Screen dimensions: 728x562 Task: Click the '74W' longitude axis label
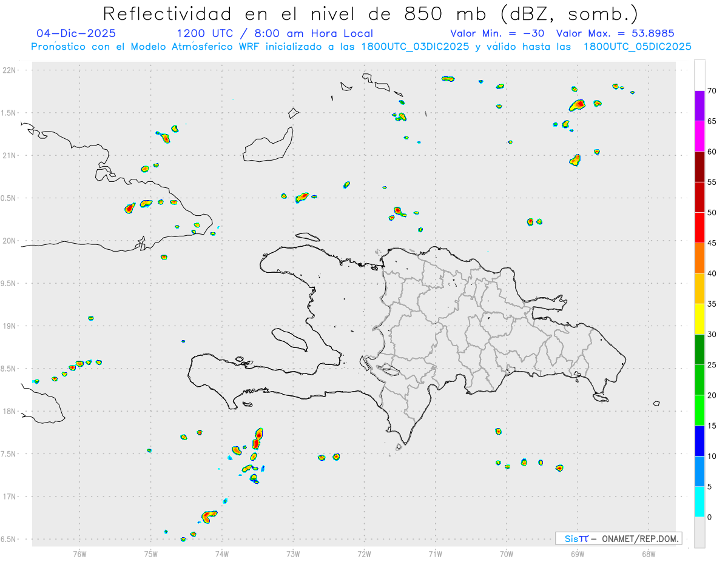tap(222, 554)
